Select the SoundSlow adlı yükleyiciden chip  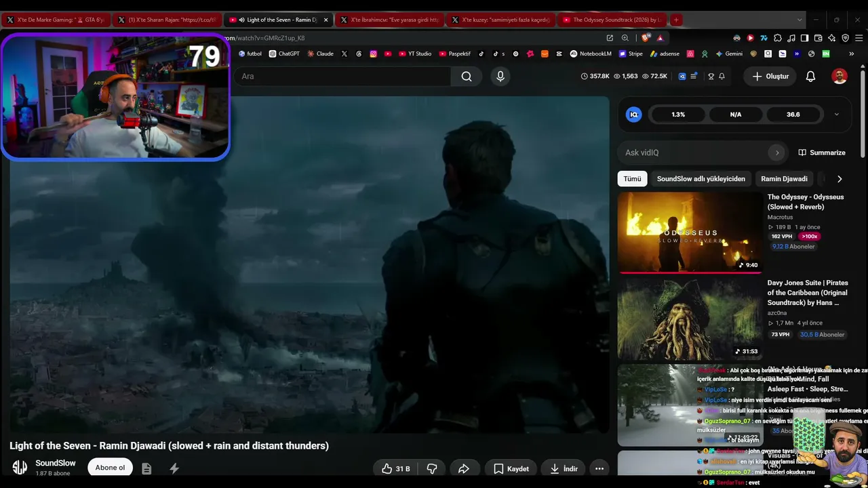pos(701,179)
